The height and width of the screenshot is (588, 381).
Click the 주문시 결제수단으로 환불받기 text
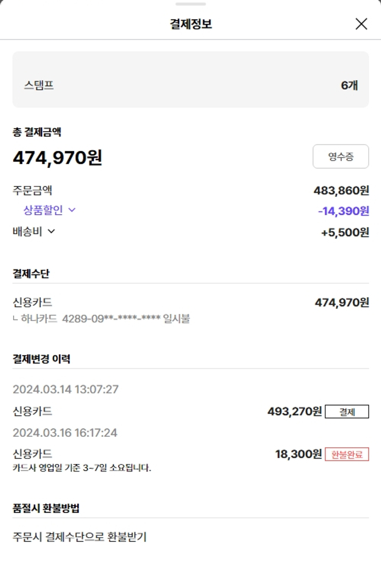(80, 537)
